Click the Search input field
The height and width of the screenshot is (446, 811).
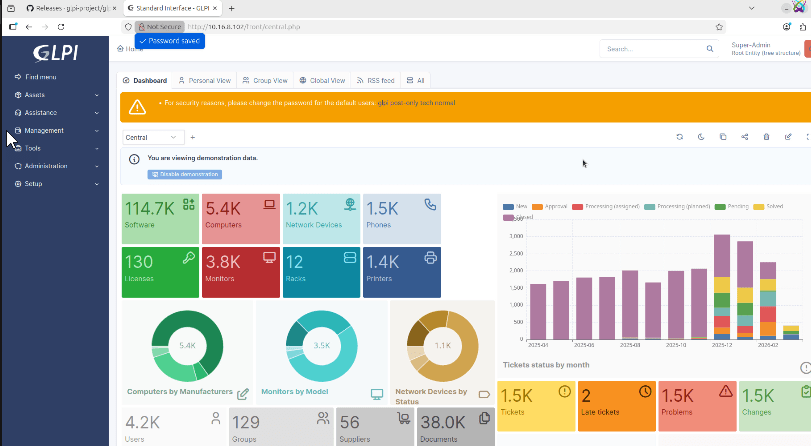650,48
